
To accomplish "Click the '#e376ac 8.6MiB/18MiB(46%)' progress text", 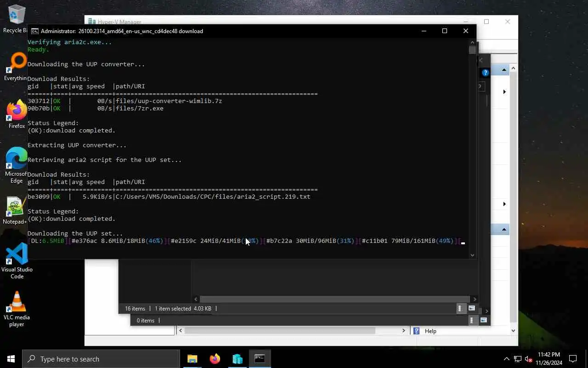I will point(118,241).
